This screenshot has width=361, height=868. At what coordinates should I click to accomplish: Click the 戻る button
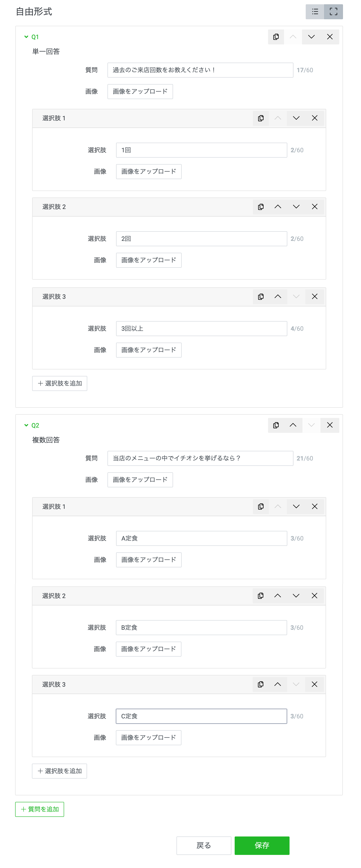tap(204, 845)
